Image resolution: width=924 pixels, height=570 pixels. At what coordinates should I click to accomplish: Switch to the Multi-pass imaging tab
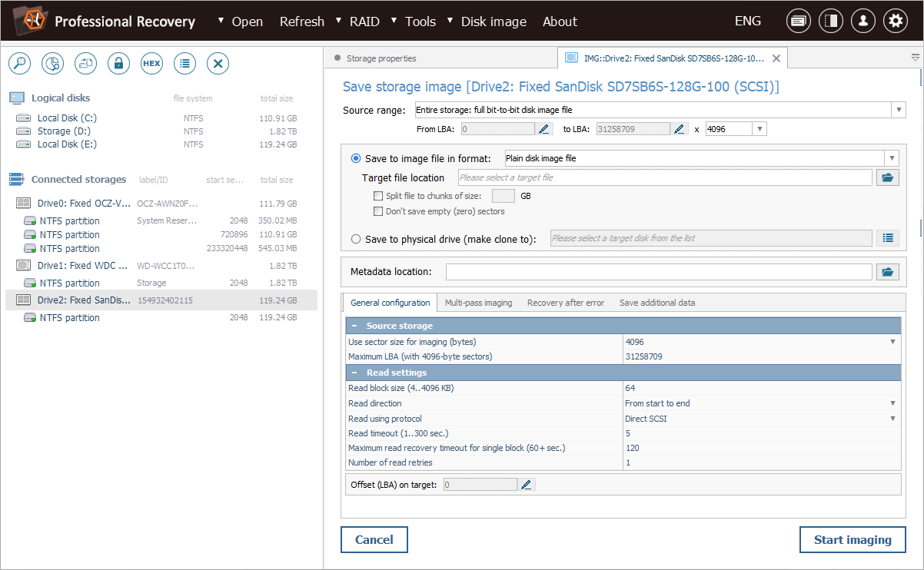478,303
